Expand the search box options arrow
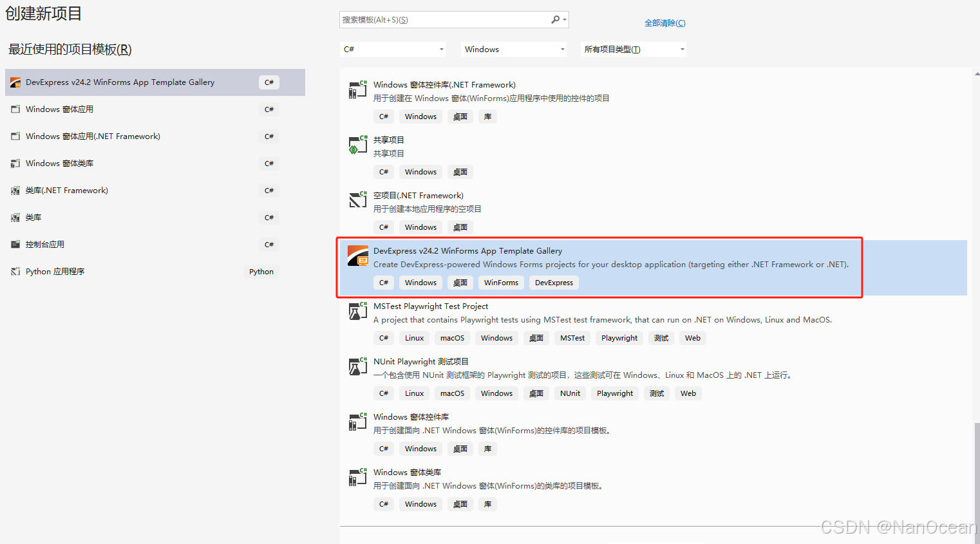980x544 pixels. [x=565, y=20]
